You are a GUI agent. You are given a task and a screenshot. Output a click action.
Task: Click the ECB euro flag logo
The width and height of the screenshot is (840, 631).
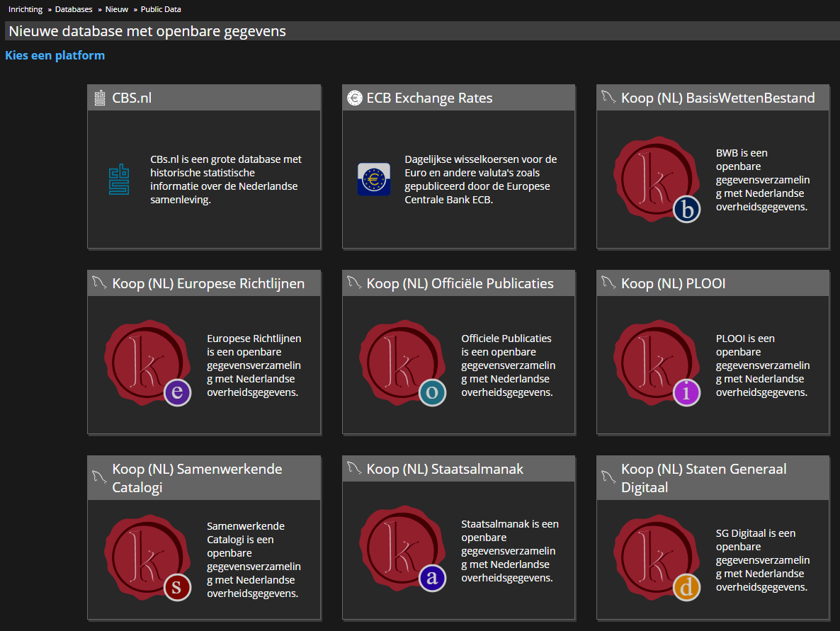[x=374, y=179]
